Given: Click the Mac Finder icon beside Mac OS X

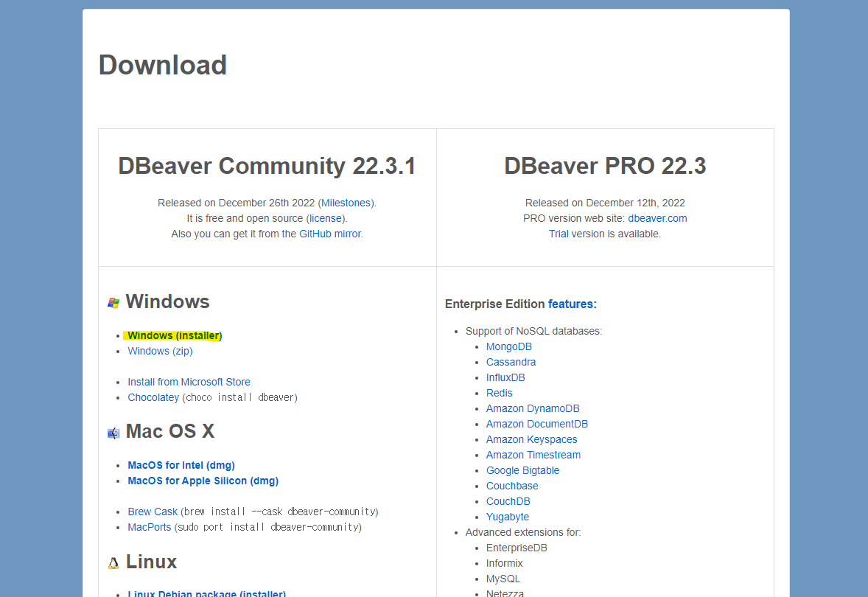Looking at the screenshot, I should pyautogui.click(x=113, y=433).
